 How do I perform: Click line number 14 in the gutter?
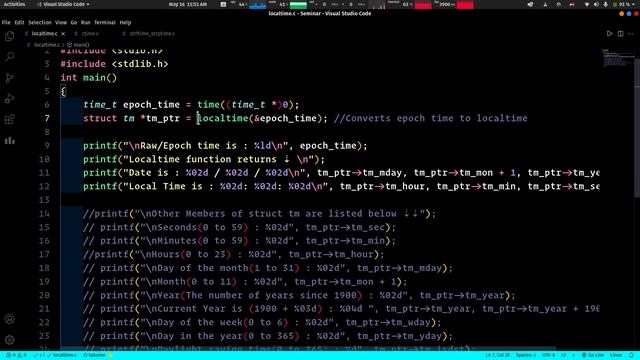coord(44,213)
